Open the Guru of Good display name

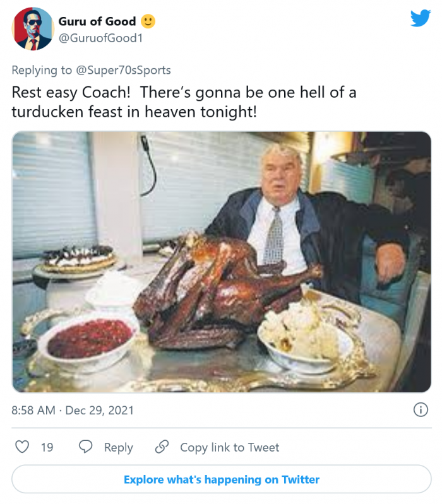97,21
